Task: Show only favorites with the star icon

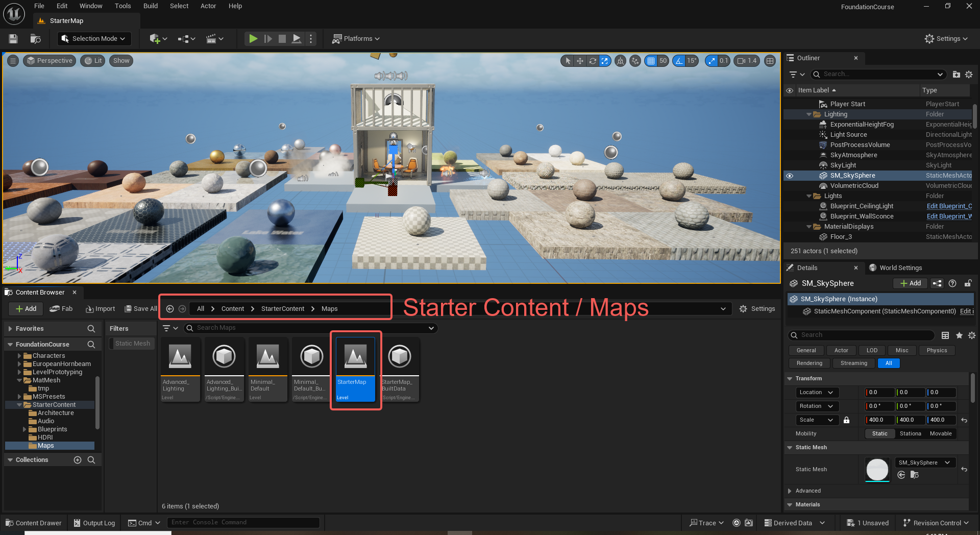Action: [959, 335]
